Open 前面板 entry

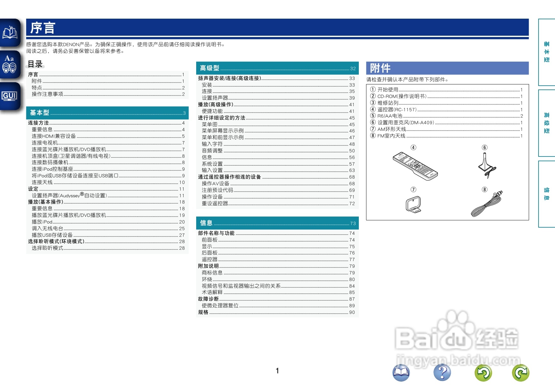click(278, 240)
